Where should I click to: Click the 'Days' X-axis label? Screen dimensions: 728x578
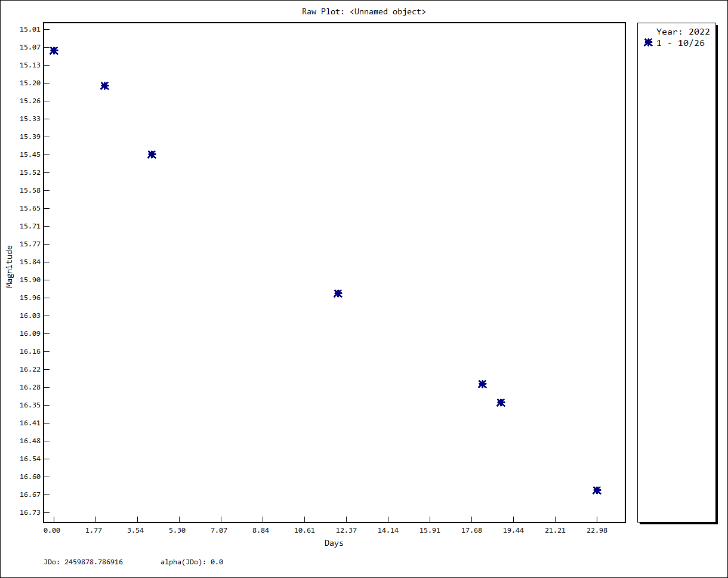click(334, 543)
